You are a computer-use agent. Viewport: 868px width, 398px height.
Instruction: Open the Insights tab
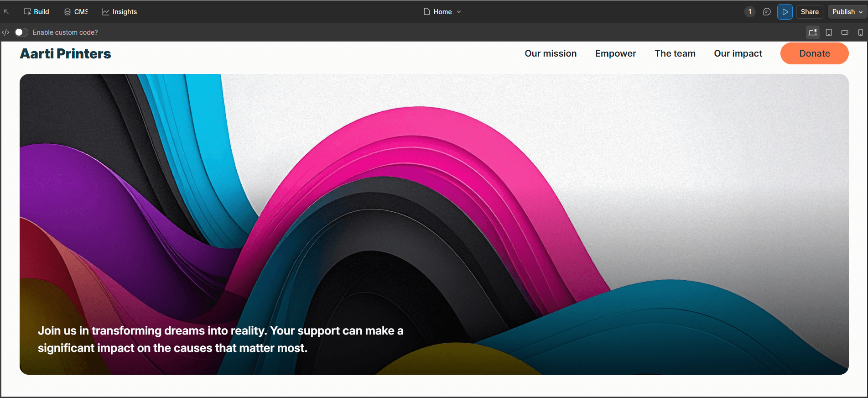click(120, 12)
